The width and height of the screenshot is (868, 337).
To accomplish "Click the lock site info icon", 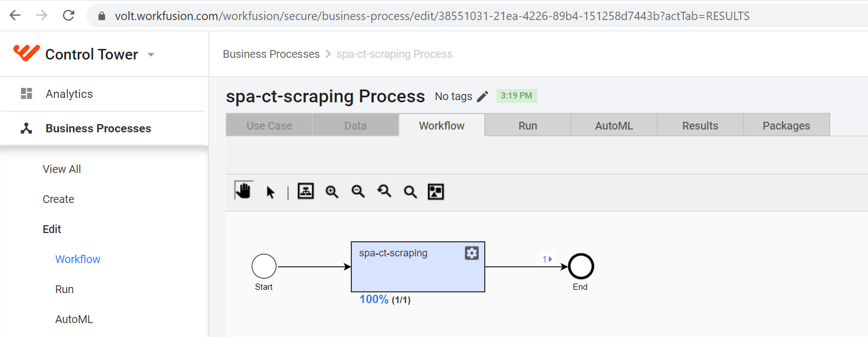I will 101,16.
